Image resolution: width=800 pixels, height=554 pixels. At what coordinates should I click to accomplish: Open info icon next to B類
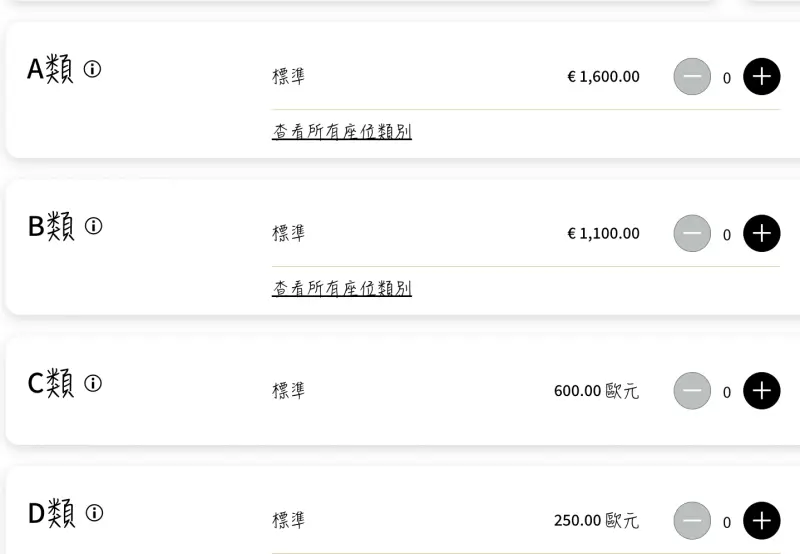coord(93,225)
